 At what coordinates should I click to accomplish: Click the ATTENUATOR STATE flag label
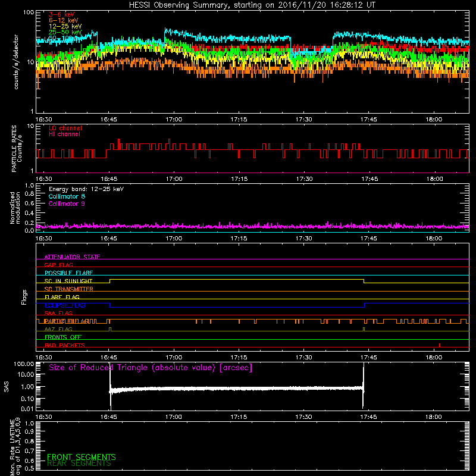click(72, 257)
